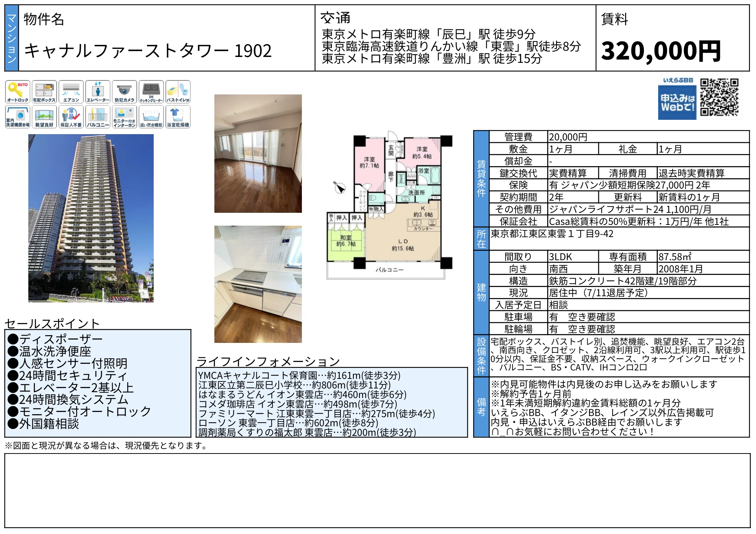Screen dimensions: 756x534
Task: Open the tower exterior photo
Action: (91, 218)
